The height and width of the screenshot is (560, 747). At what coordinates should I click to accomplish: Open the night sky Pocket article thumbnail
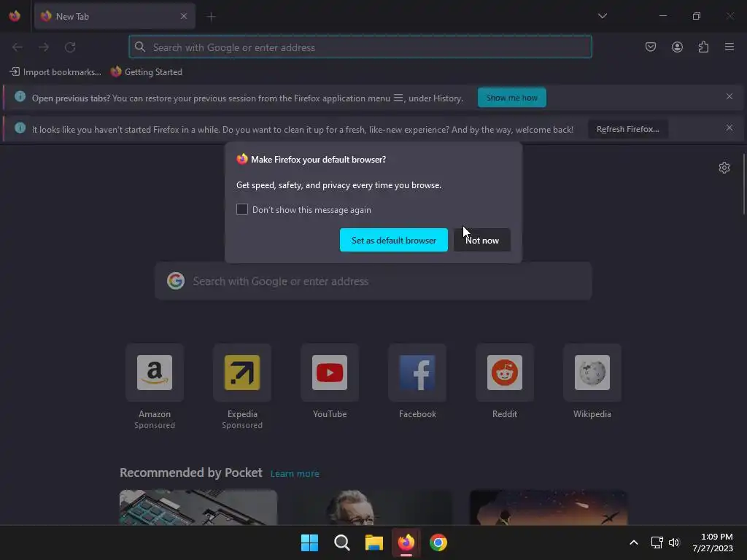[549, 507]
